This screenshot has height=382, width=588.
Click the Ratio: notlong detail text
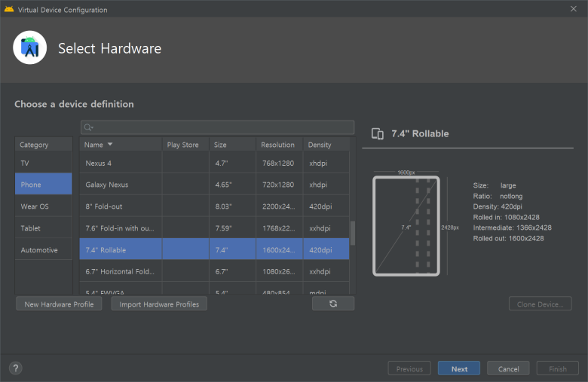point(498,196)
